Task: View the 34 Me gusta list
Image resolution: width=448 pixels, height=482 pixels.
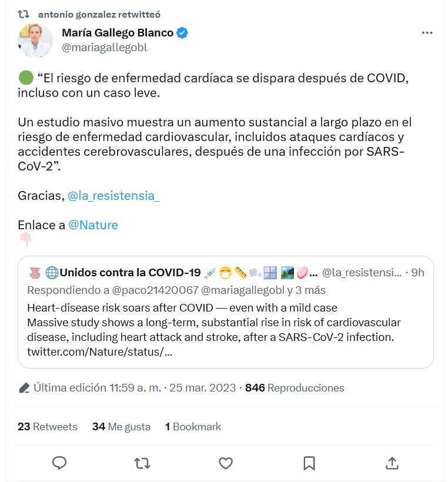Action: (121, 427)
